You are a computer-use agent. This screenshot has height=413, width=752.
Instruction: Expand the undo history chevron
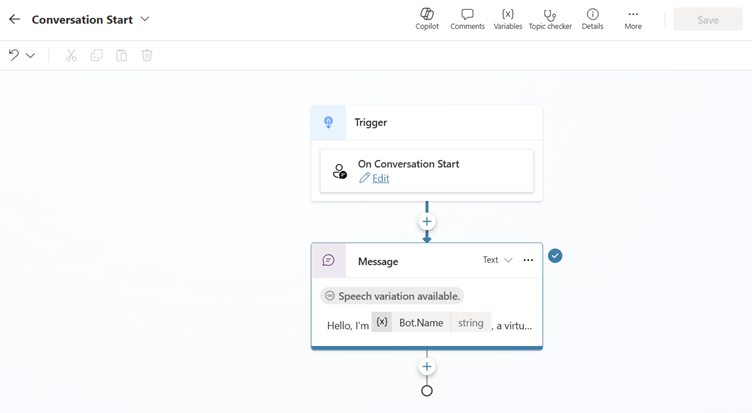31,56
